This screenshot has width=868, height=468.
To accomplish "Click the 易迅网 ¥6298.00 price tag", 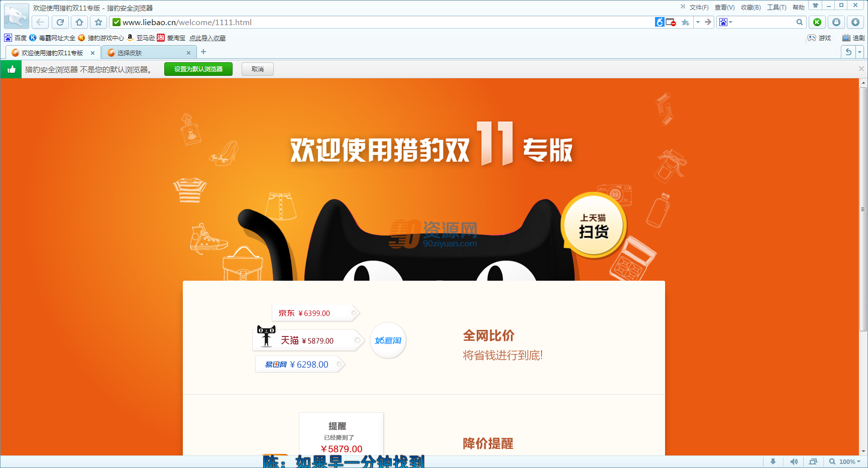I will tap(300, 364).
